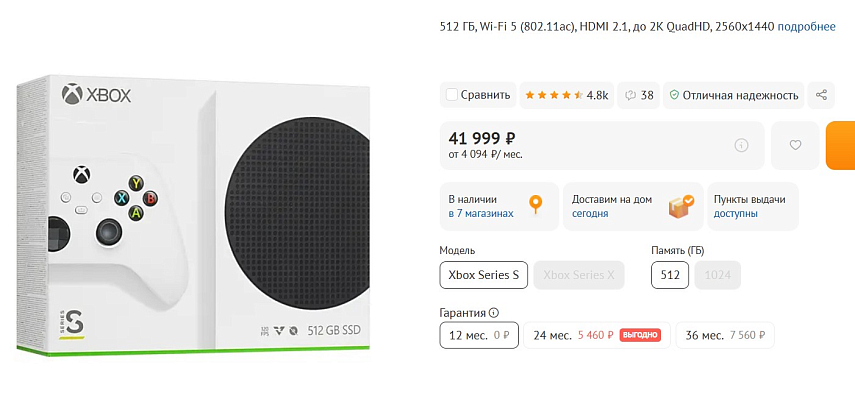Click the star rating 4.8k

(x=566, y=95)
